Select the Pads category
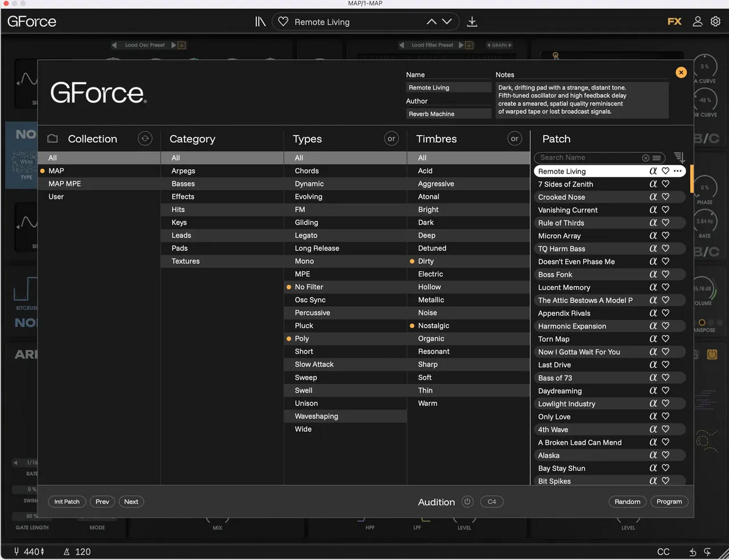This screenshot has width=729, height=560. click(222, 248)
